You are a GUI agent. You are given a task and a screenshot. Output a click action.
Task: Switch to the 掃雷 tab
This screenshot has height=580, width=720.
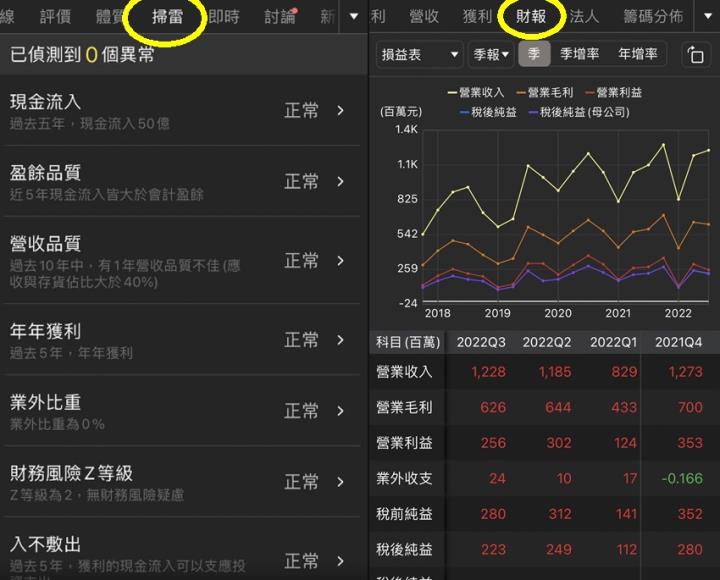click(167, 17)
